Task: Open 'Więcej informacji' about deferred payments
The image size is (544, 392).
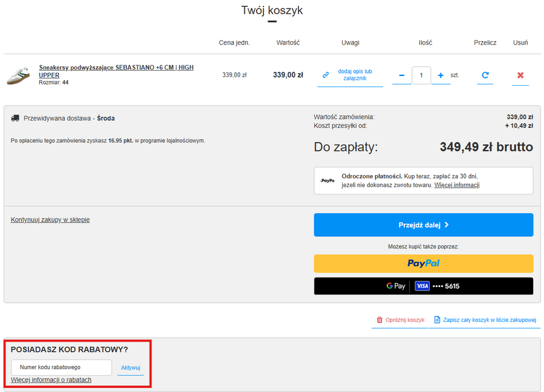Action: coord(456,185)
